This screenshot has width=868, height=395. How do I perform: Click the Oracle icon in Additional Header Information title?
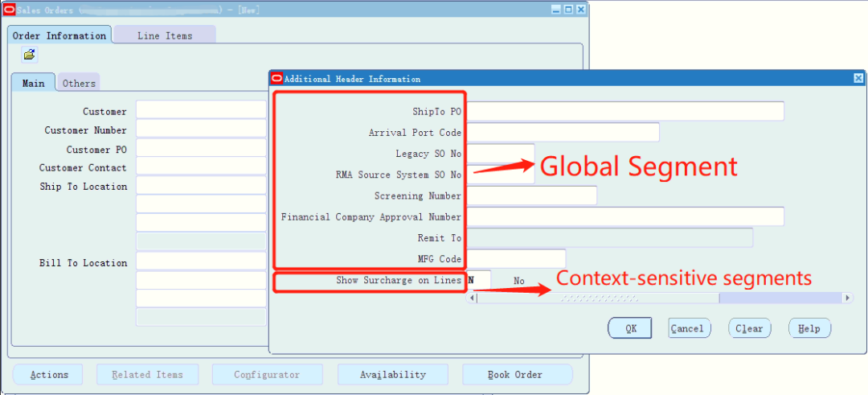click(276, 79)
